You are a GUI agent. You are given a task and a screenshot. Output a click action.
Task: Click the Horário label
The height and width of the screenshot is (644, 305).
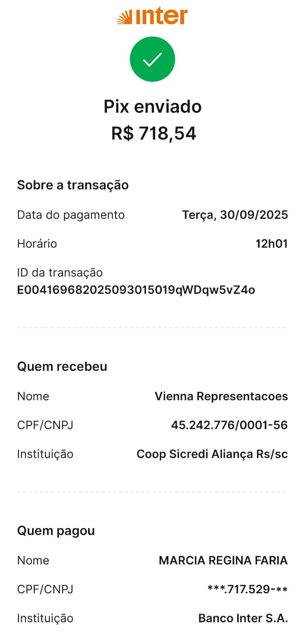[37, 244]
